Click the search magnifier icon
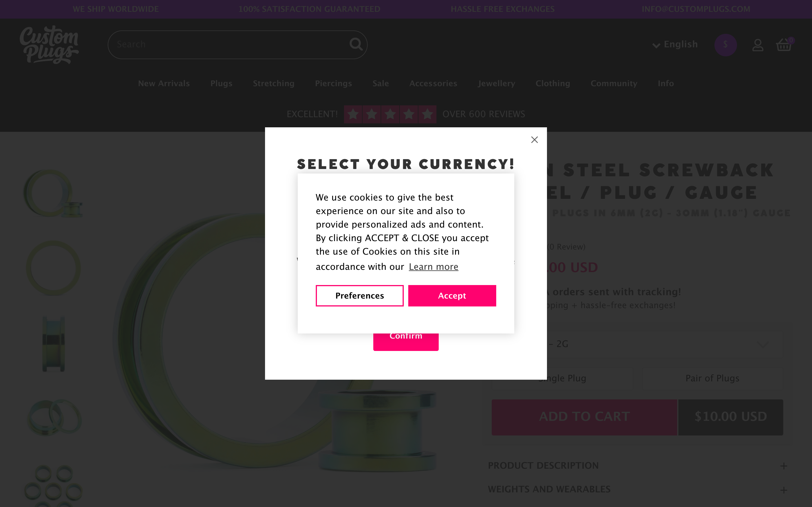 [x=356, y=44]
